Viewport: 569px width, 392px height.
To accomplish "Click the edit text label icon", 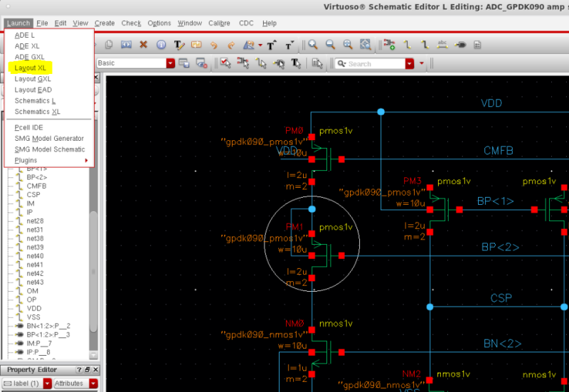I will (179, 45).
